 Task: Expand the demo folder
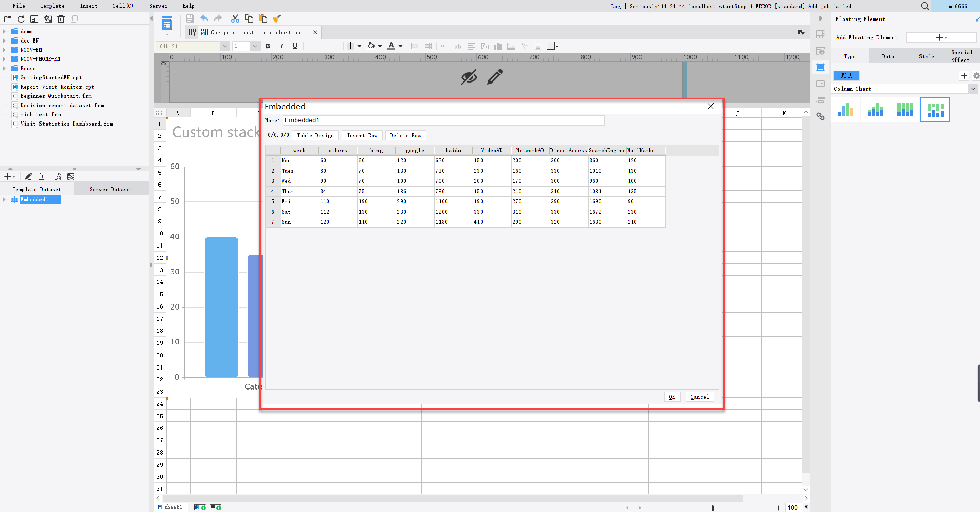[4, 31]
